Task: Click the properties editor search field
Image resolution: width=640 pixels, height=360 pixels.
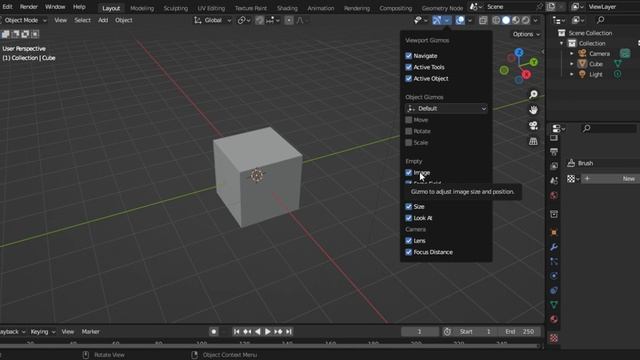Action: click(608, 129)
